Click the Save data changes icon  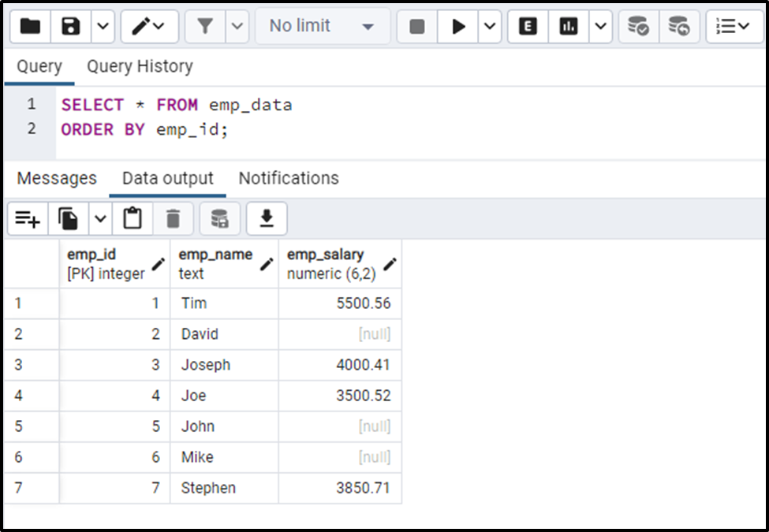(220, 218)
